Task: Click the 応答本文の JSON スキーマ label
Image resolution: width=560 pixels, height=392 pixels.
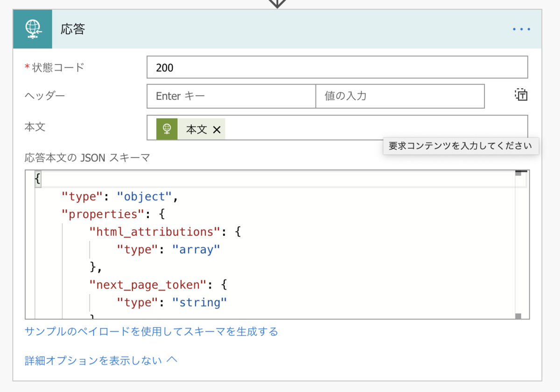Action: coord(87,158)
